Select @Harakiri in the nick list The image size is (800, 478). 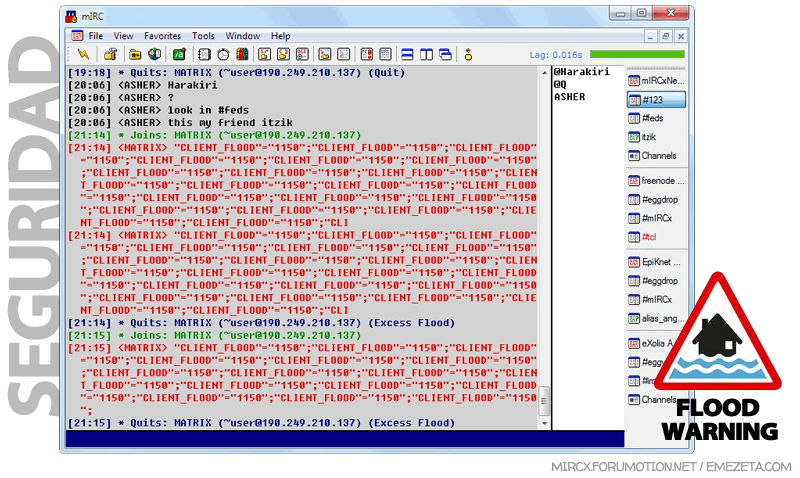(x=582, y=72)
